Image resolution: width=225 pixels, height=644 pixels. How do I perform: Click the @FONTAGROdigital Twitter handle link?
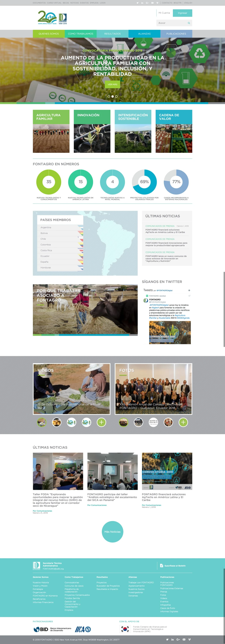point(164,290)
